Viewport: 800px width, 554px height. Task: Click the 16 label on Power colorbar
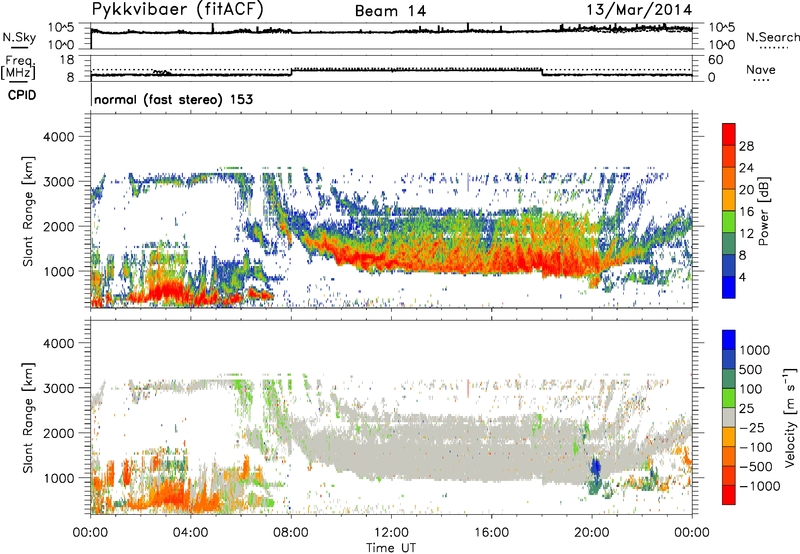click(x=746, y=212)
